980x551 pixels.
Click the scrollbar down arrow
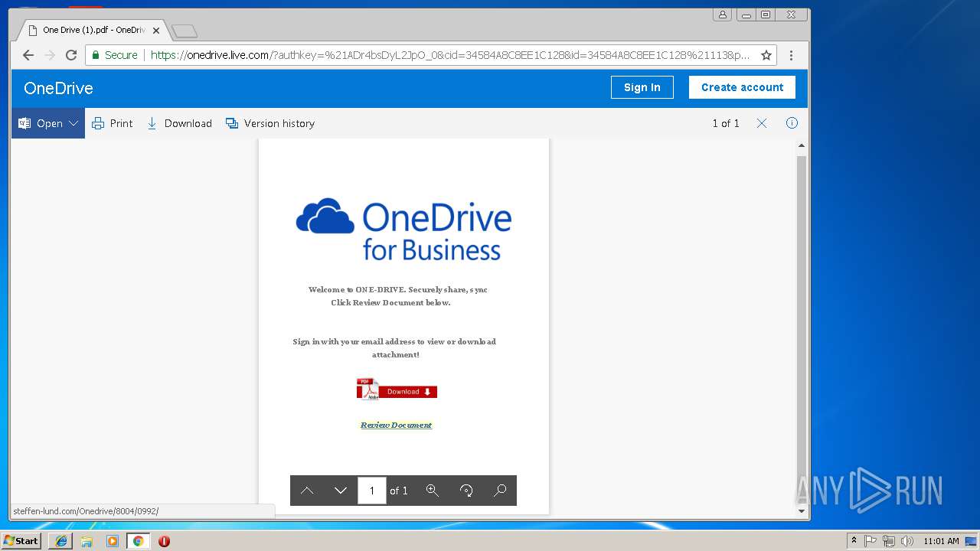click(802, 511)
